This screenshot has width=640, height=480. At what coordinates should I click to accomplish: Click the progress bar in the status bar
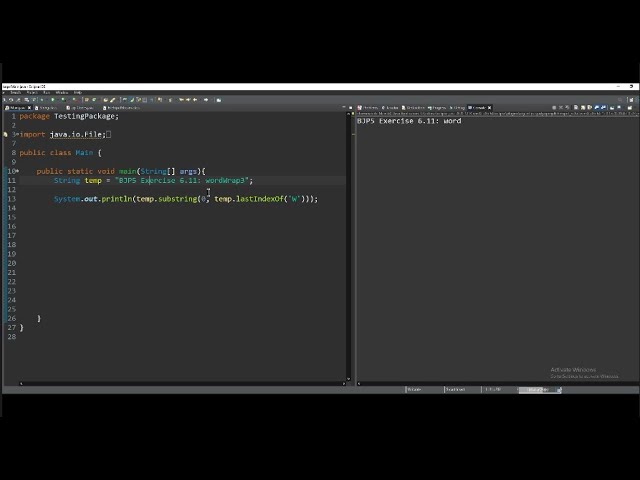[x=538, y=390]
